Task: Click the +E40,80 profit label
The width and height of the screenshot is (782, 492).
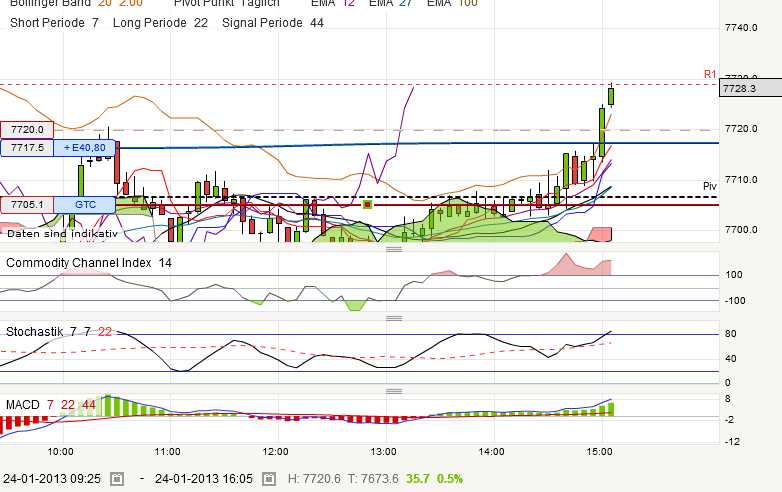Action: point(85,148)
